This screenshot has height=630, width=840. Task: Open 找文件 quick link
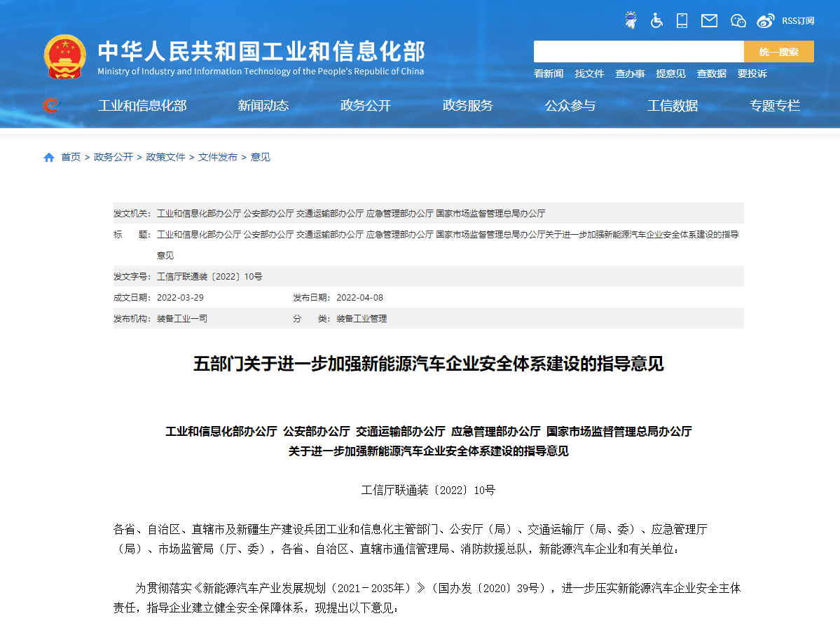(x=589, y=74)
